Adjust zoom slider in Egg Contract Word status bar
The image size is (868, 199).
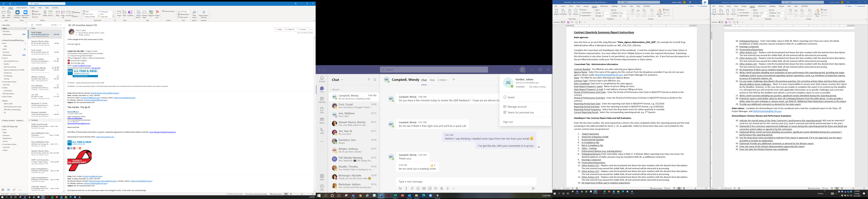pyautogui.click(x=696, y=188)
